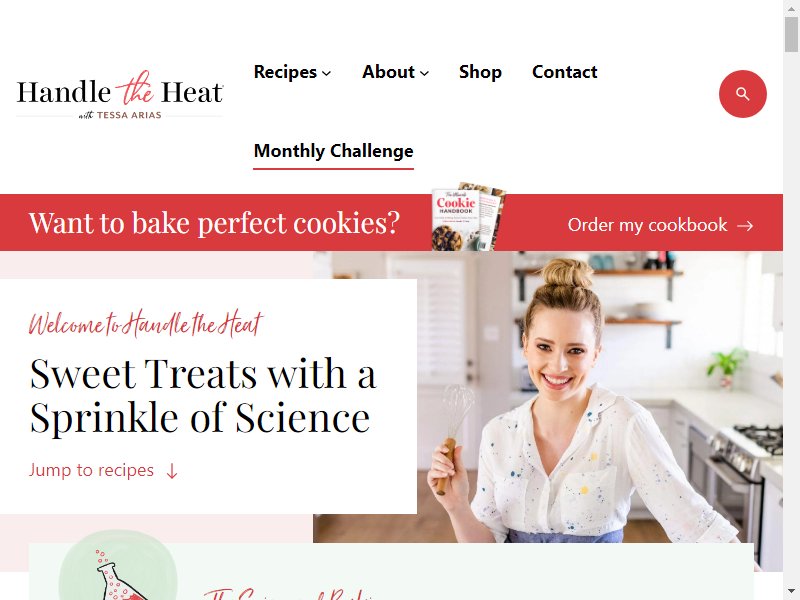This screenshot has height=600, width=800.
Task: Click the Handle the Heat logo
Action: coord(120,95)
